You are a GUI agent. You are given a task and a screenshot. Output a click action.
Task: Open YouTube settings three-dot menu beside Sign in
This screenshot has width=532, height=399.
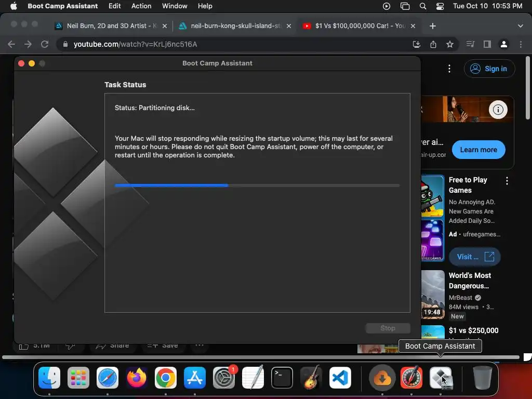coord(449,69)
